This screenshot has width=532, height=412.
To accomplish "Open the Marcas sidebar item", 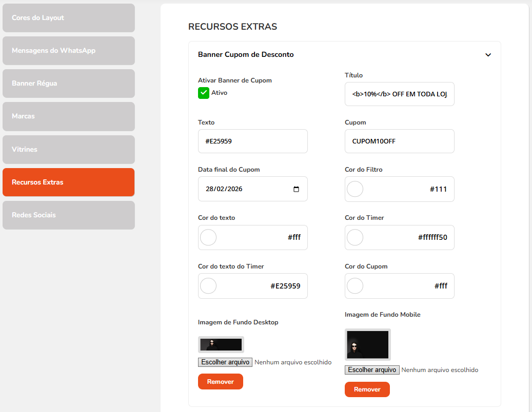I will [69, 116].
